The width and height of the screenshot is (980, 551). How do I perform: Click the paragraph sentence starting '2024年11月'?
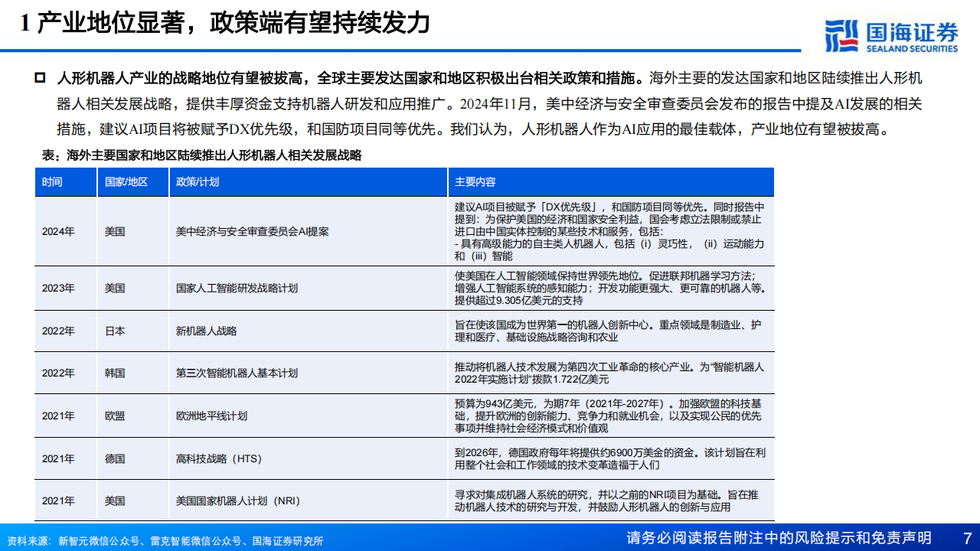coord(490,117)
